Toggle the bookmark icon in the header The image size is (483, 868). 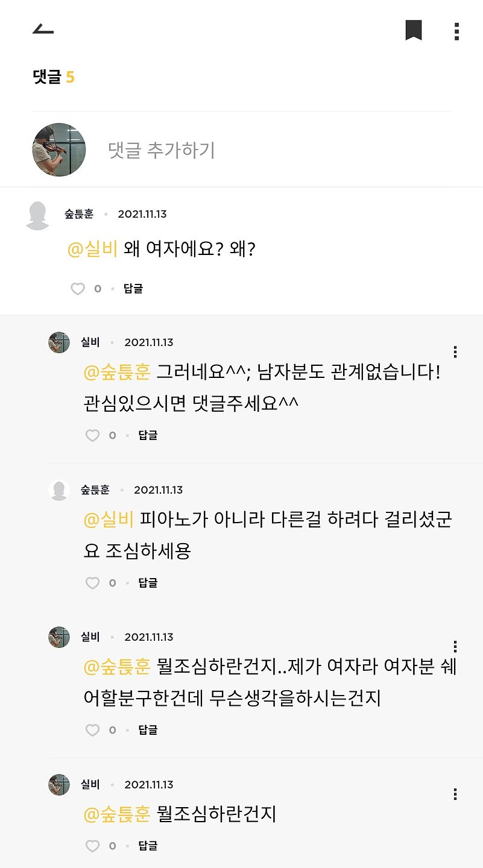[x=414, y=30]
